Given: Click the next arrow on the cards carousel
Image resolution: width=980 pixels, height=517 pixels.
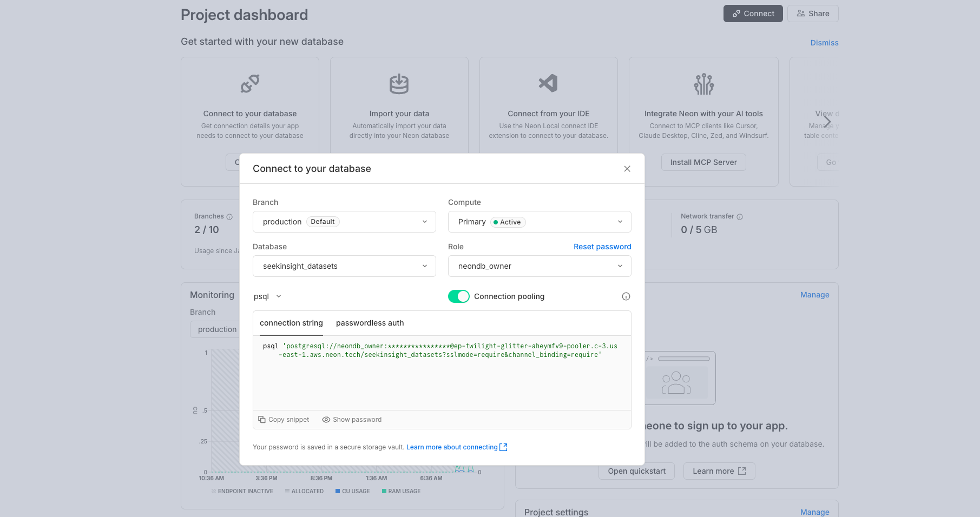Looking at the screenshot, I should [x=827, y=122].
